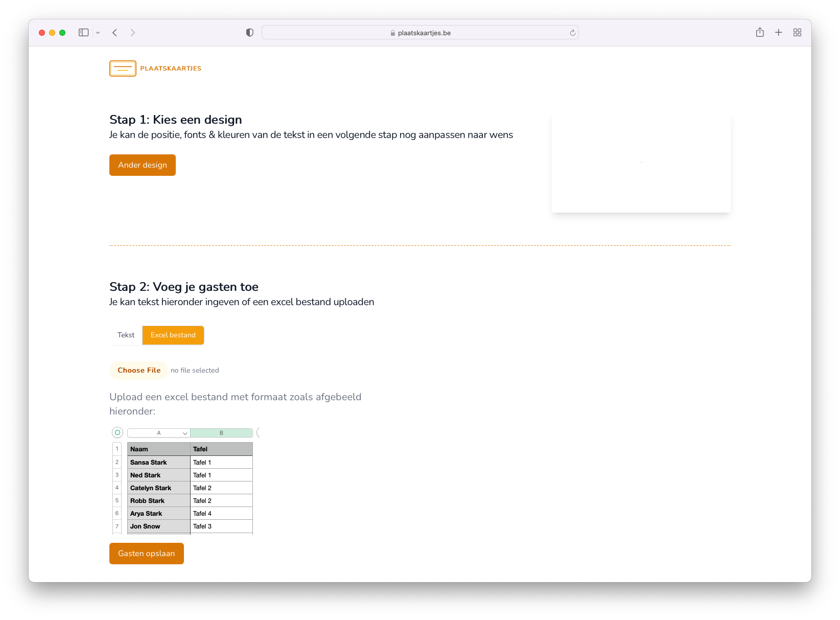Click the 'Jon Snow' cell in example
Screen dimensions: 840x620
159,526
